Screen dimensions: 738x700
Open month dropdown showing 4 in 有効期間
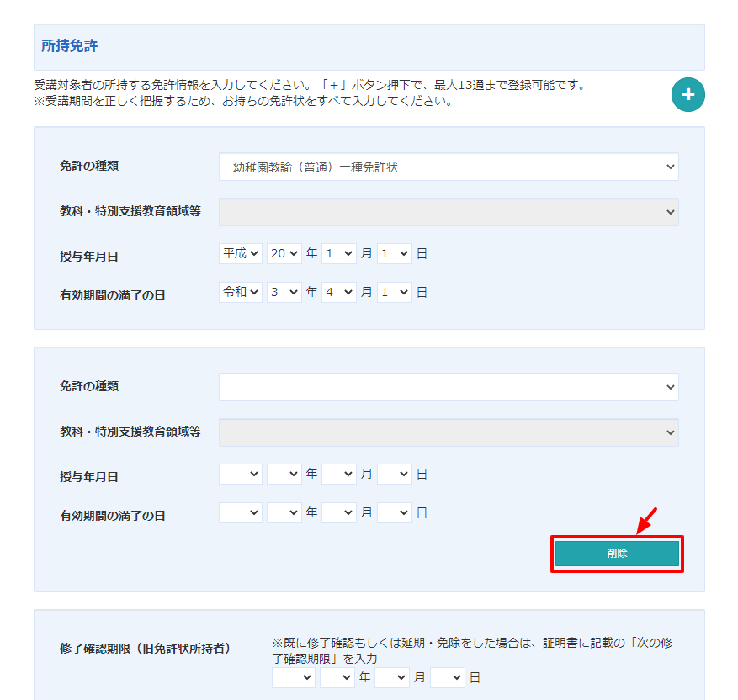(339, 292)
